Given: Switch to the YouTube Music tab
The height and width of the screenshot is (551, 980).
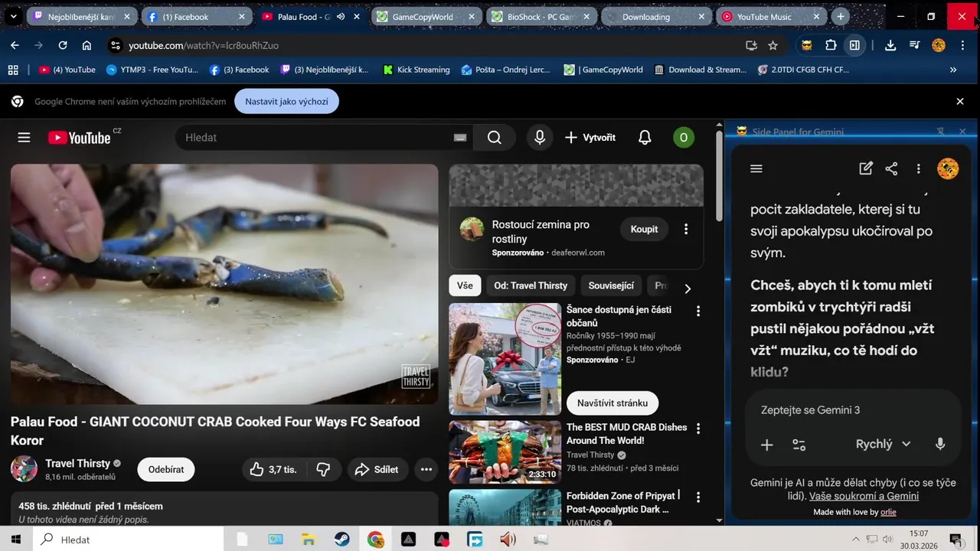Looking at the screenshot, I should point(771,16).
